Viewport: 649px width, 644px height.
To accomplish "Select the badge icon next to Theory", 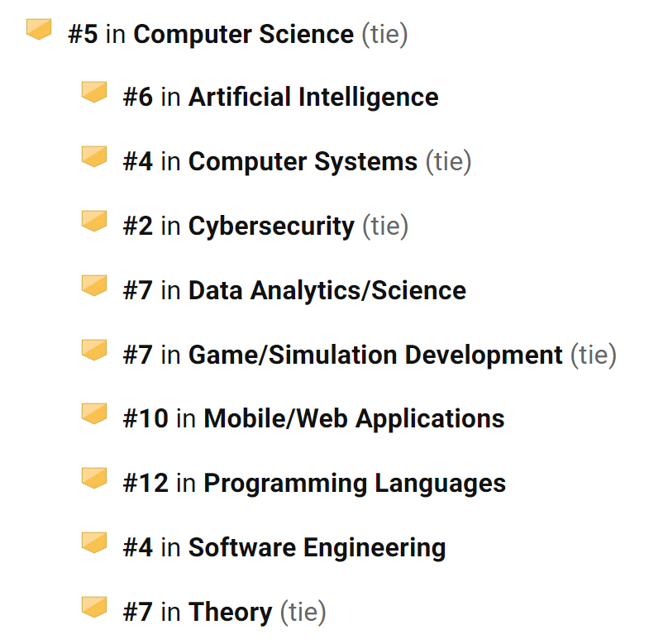I will pos(94,607).
